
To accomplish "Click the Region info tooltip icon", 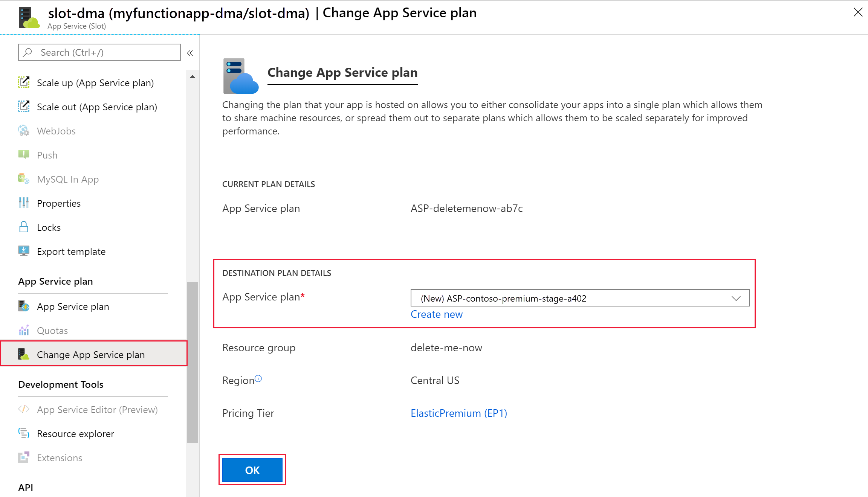I will tap(258, 378).
